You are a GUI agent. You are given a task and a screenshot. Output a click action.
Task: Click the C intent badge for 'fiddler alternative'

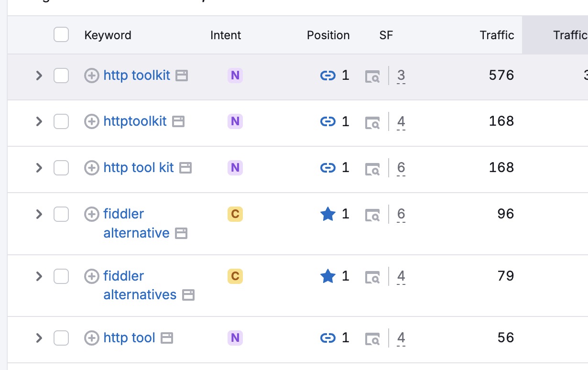click(235, 214)
